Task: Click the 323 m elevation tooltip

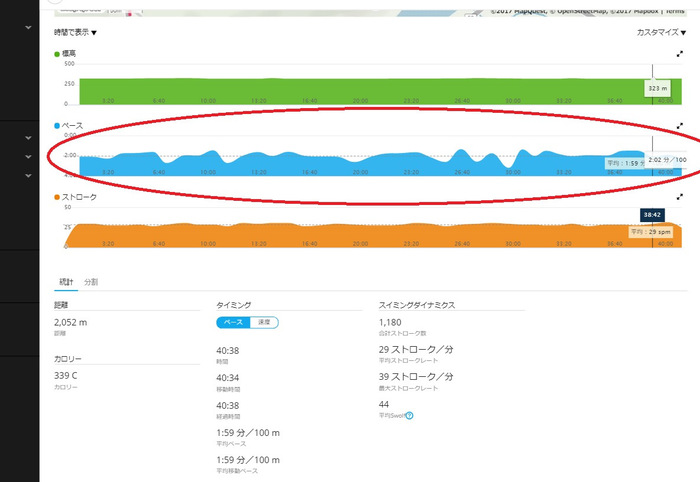Action: click(x=658, y=88)
